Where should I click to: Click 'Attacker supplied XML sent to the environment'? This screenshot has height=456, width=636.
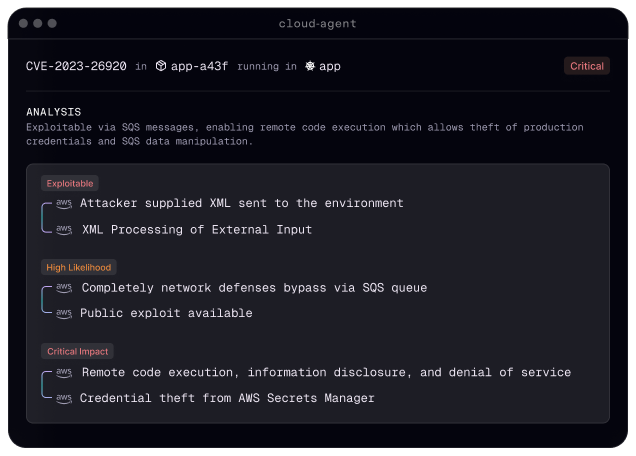(x=242, y=203)
